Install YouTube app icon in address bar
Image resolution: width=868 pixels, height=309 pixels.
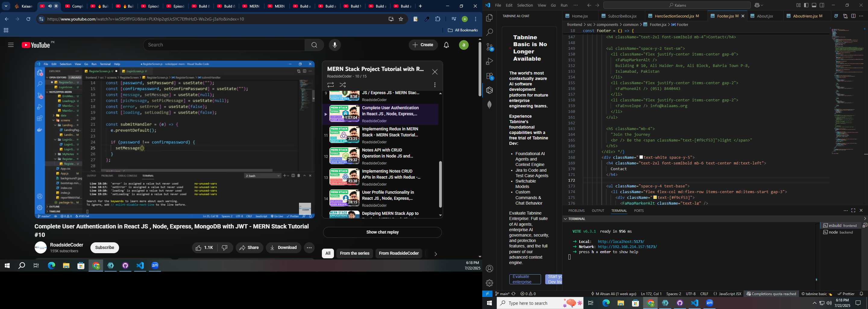point(391,19)
